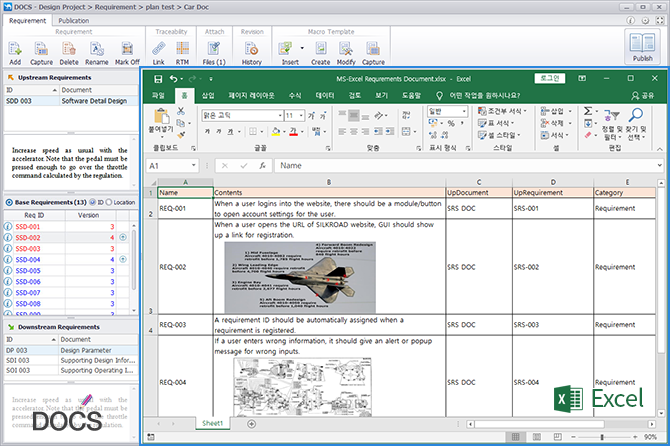Click the Publish book icon

(x=642, y=43)
